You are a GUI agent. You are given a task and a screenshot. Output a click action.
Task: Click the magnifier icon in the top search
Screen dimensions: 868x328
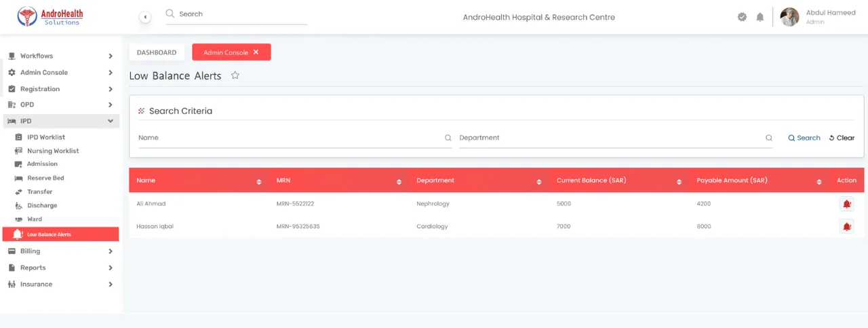(170, 14)
